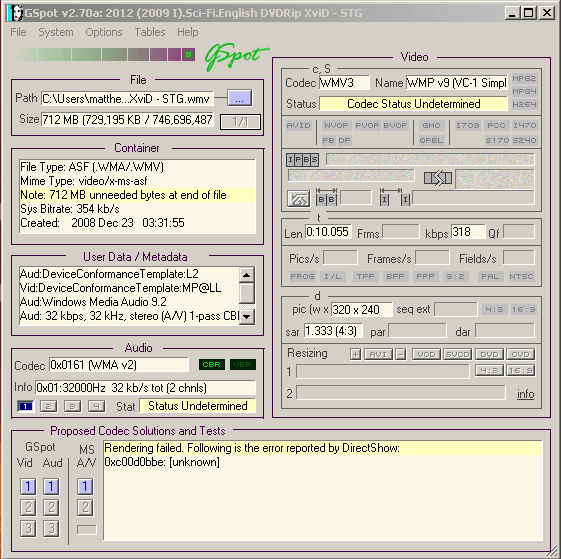Click the S240 indicator
Image resolution: width=561 pixels, height=559 pixels.
[524, 140]
